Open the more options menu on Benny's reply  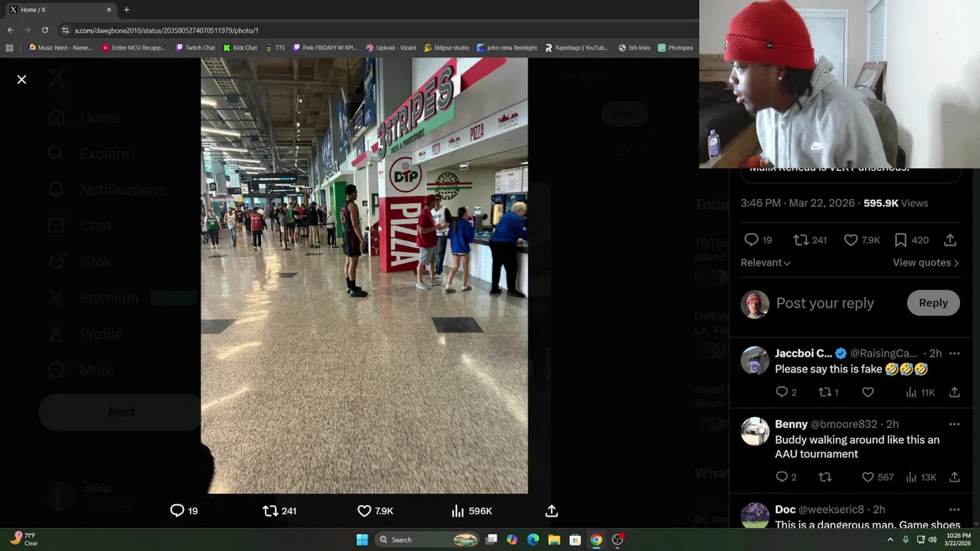point(954,424)
